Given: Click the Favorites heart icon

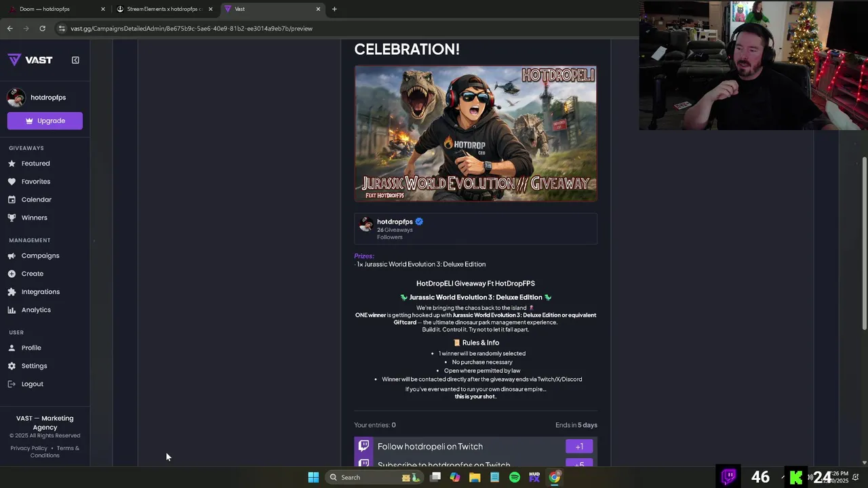Looking at the screenshot, I should [x=12, y=182].
